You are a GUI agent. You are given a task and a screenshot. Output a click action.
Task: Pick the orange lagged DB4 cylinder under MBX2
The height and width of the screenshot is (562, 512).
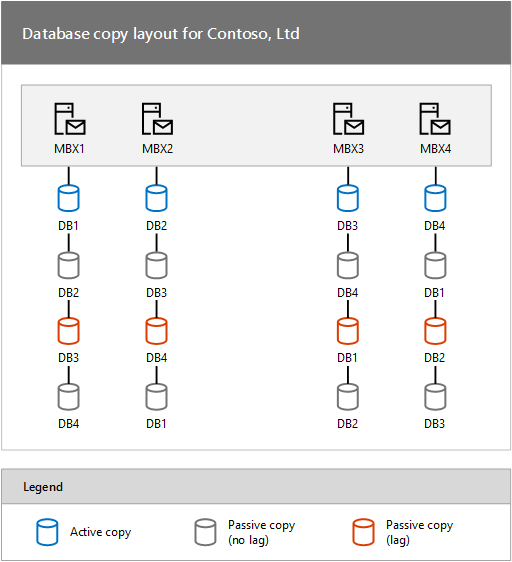point(156,331)
